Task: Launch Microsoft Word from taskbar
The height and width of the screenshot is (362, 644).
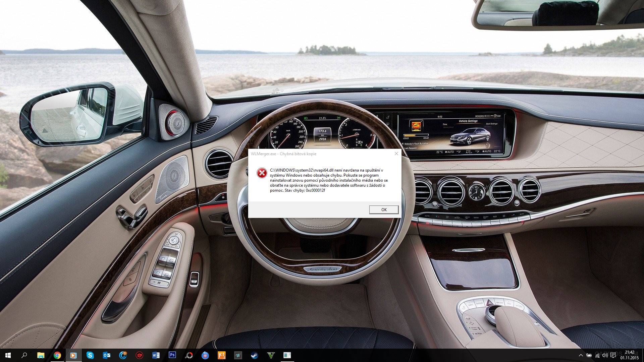Action: [x=156, y=355]
